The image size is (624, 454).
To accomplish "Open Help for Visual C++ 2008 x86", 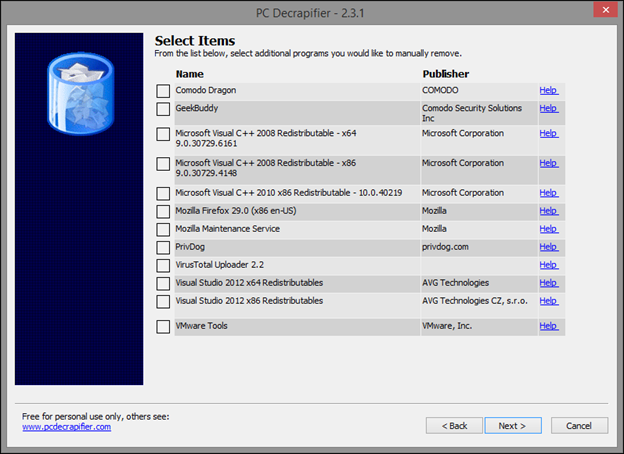I will coord(549,163).
